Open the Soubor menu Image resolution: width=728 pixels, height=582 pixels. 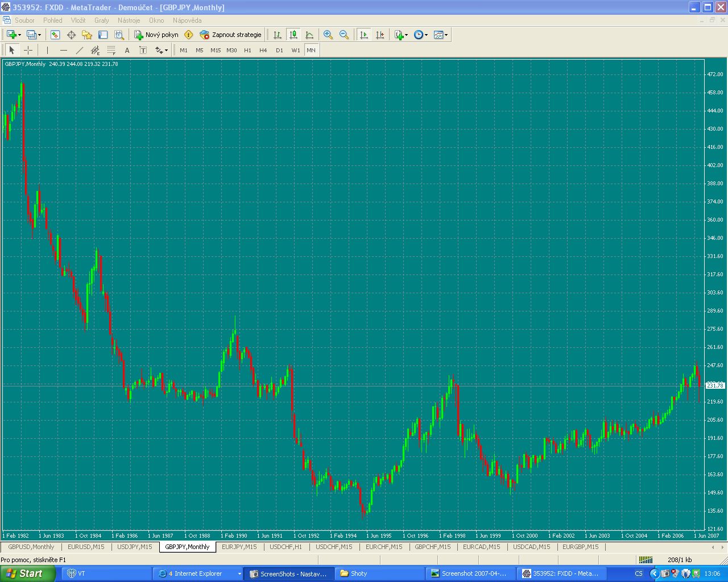pos(25,20)
